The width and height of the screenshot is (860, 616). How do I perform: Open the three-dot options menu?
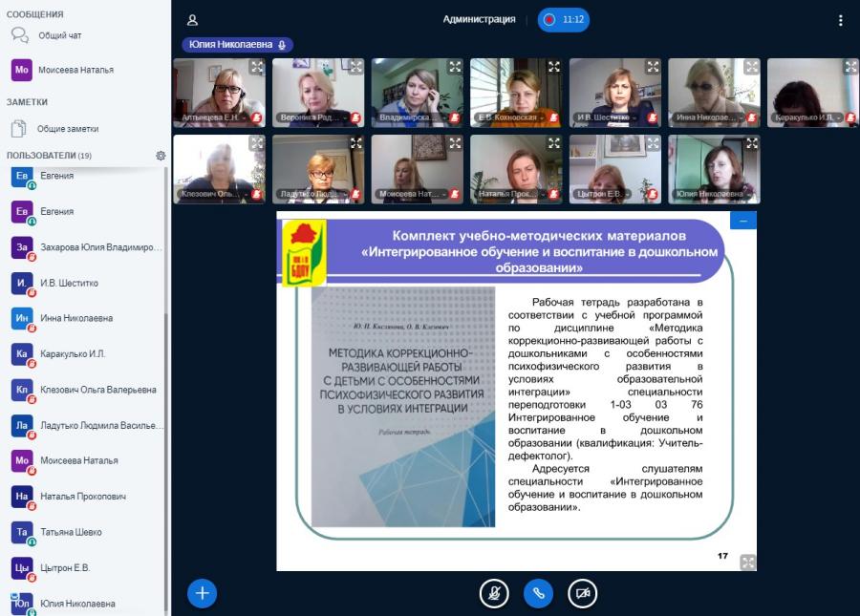(x=840, y=20)
